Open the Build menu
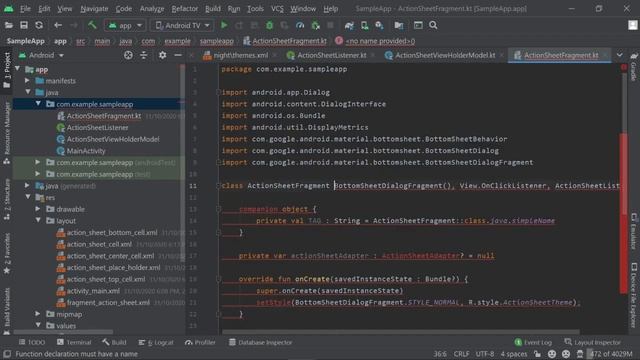Screen dimensions: 640x360 [x=213, y=9]
